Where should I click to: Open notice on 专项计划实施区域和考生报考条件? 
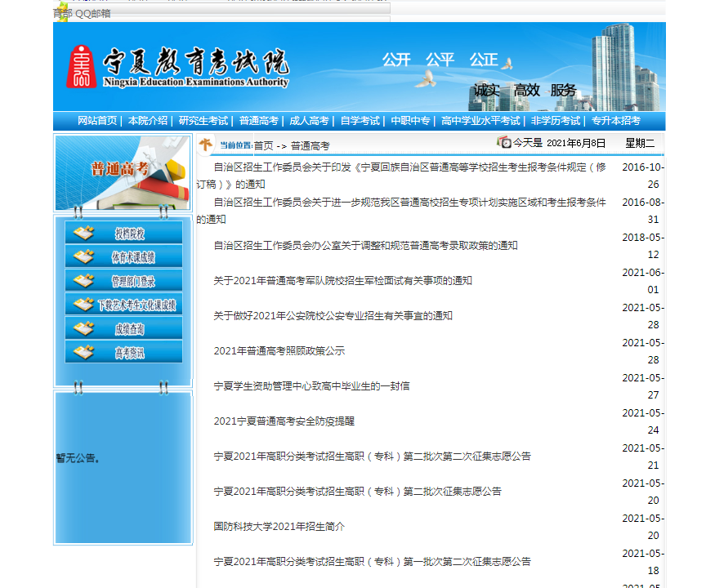click(401, 211)
